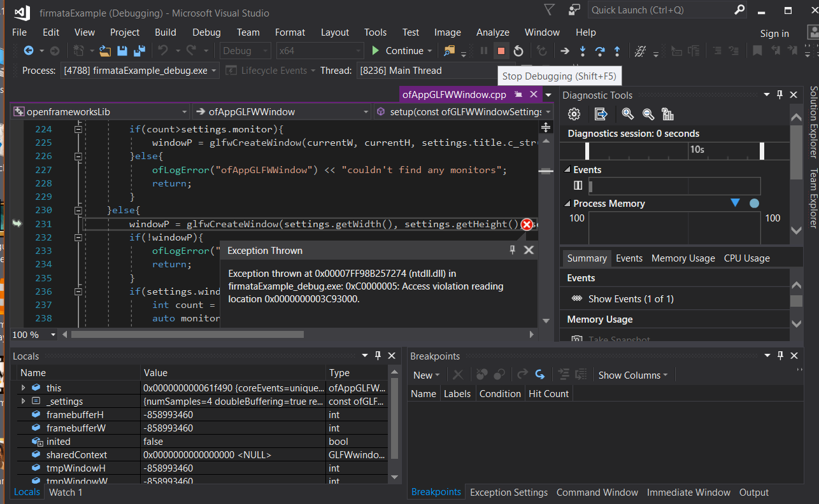Click the Save All icon
This screenshot has height=504, width=819.
pyautogui.click(x=138, y=51)
